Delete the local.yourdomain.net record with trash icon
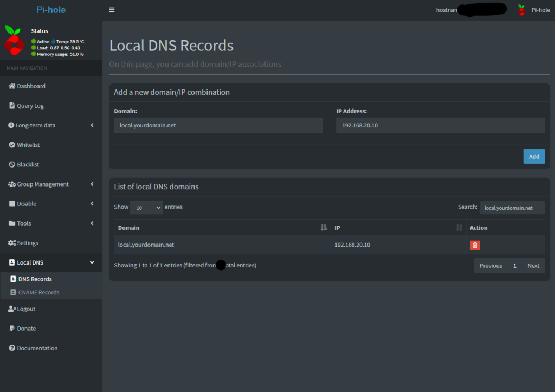The image size is (555, 392). [475, 245]
